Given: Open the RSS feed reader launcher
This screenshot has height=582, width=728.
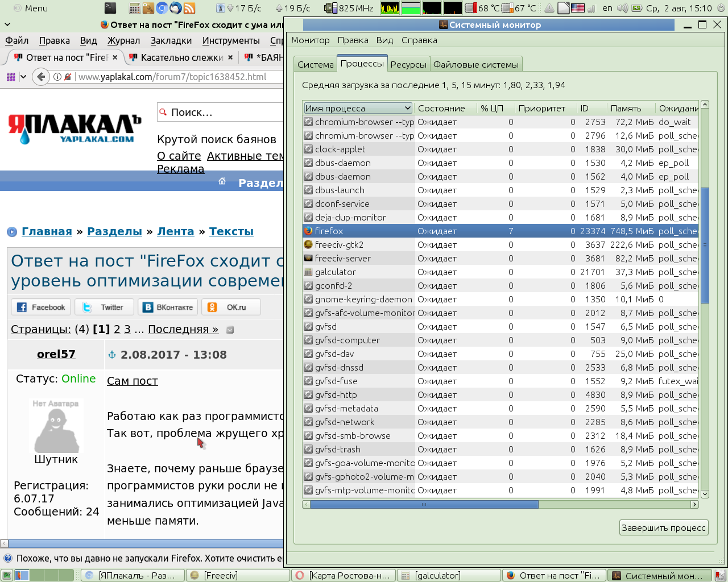Looking at the screenshot, I should 189,8.
